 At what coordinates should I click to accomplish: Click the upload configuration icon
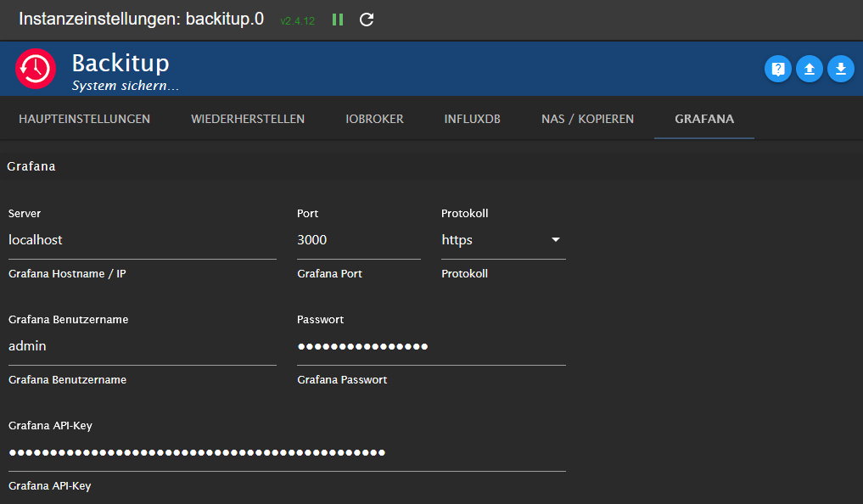[x=810, y=70]
